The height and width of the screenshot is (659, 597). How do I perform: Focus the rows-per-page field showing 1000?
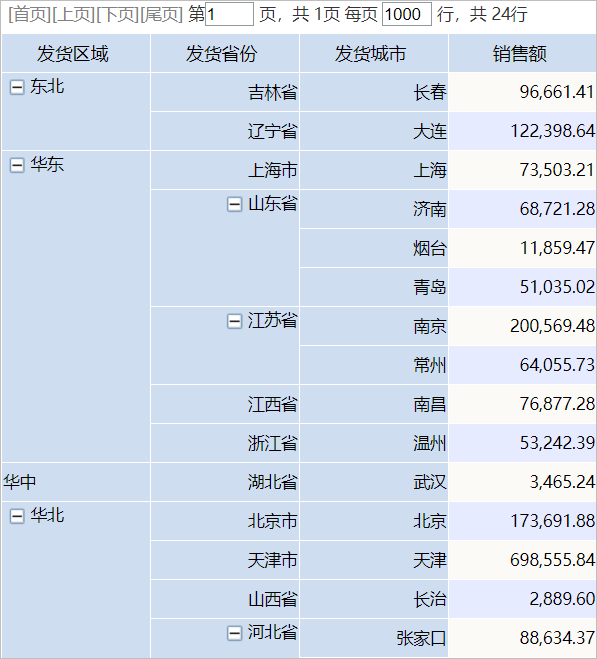click(407, 14)
